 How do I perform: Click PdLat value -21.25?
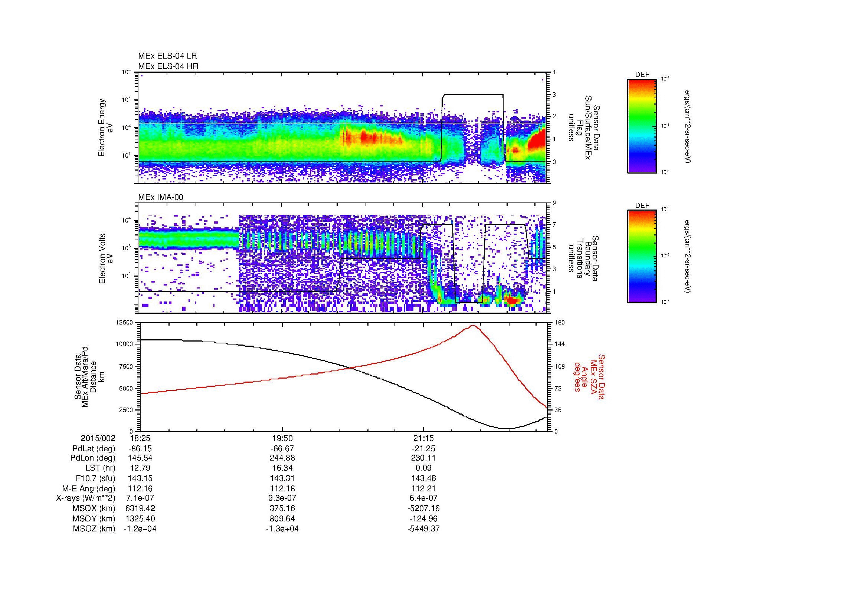423,449
